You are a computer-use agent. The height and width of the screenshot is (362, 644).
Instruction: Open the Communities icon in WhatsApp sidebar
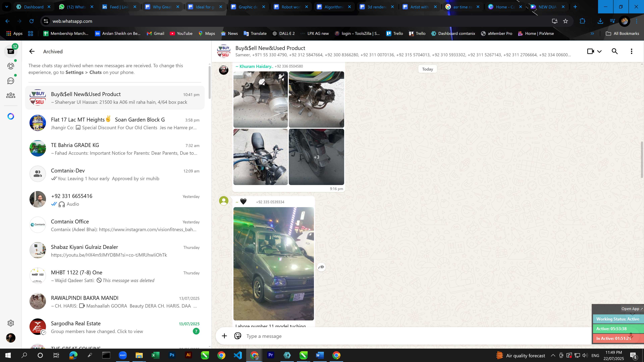(x=11, y=95)
